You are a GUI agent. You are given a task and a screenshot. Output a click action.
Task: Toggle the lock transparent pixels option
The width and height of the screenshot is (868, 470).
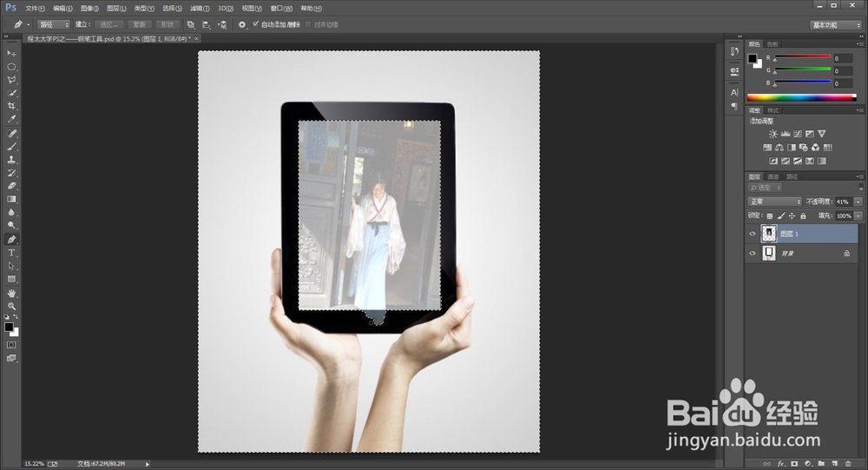(x=769, y=215)
